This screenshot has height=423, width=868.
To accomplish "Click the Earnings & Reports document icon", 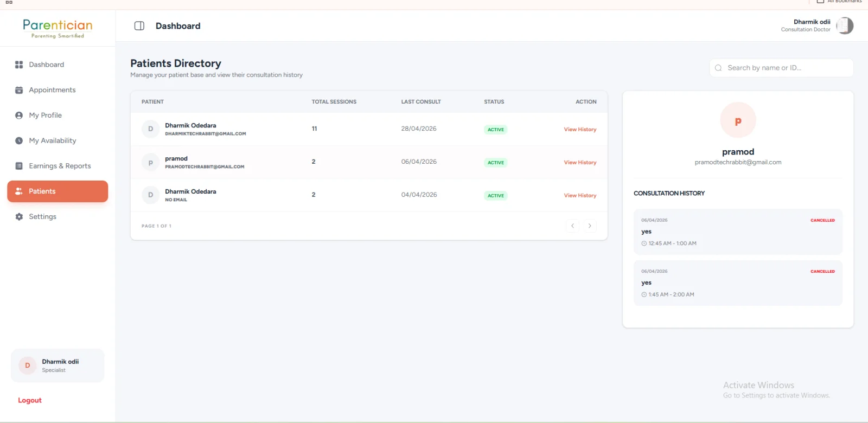I will pos(19,166).
